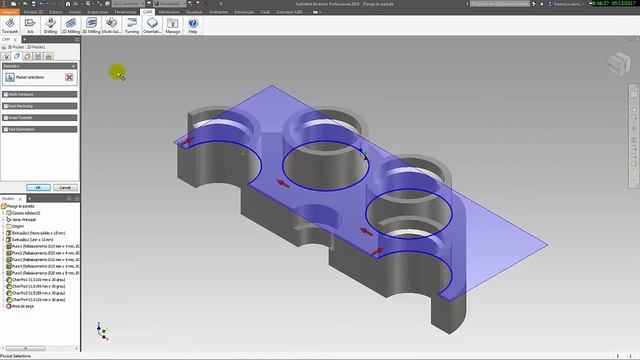Open the appearance dropdown in title bar
The width and height of the screenshot is (640, 360).
pyautogui.click(x=170, y=4)
